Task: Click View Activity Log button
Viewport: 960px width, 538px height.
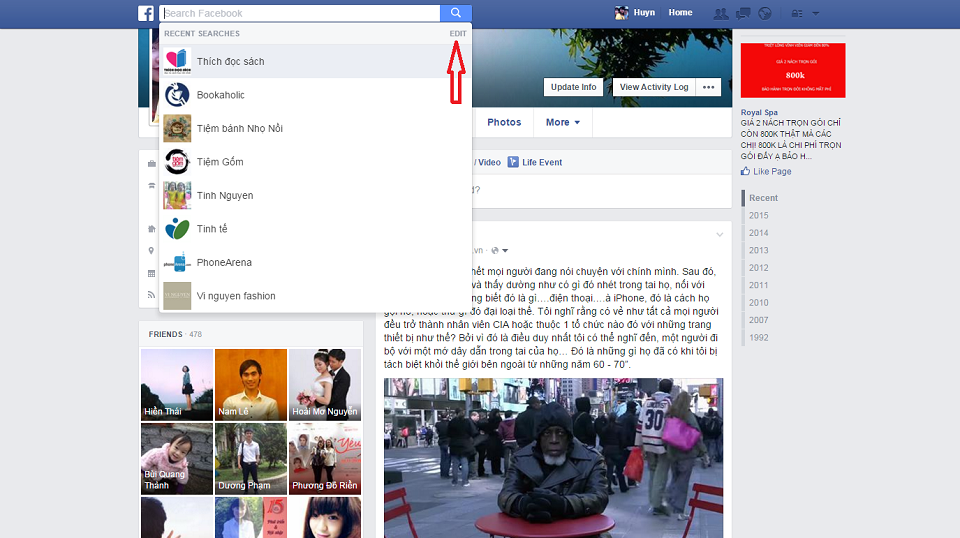Action: 654,87
